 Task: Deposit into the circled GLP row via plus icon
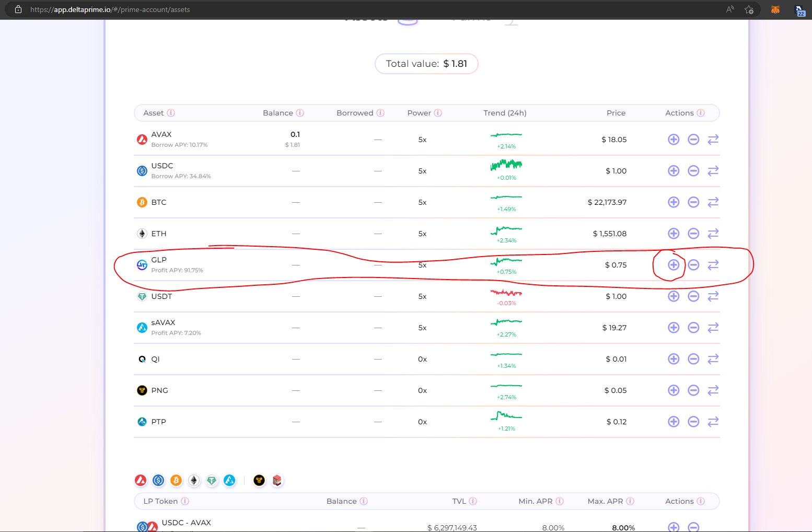tap(673, 265)
